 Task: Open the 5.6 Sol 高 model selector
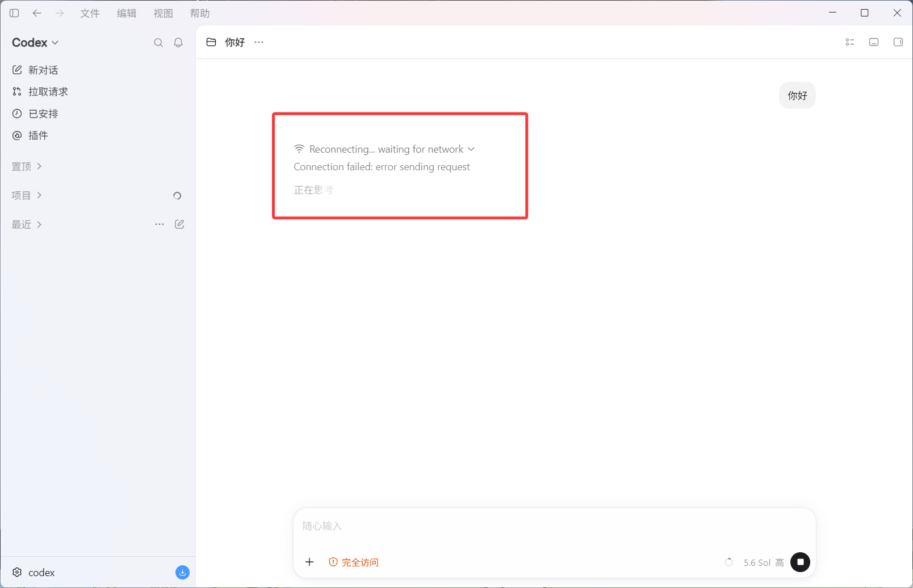764,562
